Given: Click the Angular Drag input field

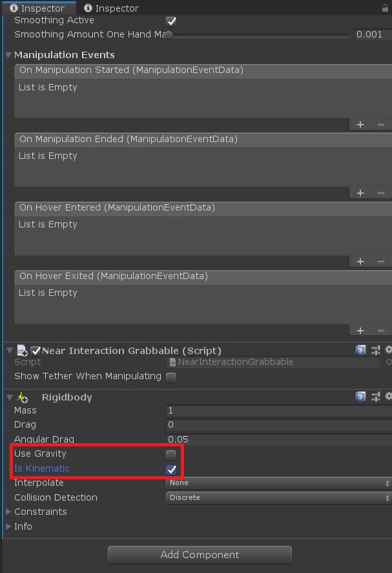Looking at the screenshot, I should [279, 439].
